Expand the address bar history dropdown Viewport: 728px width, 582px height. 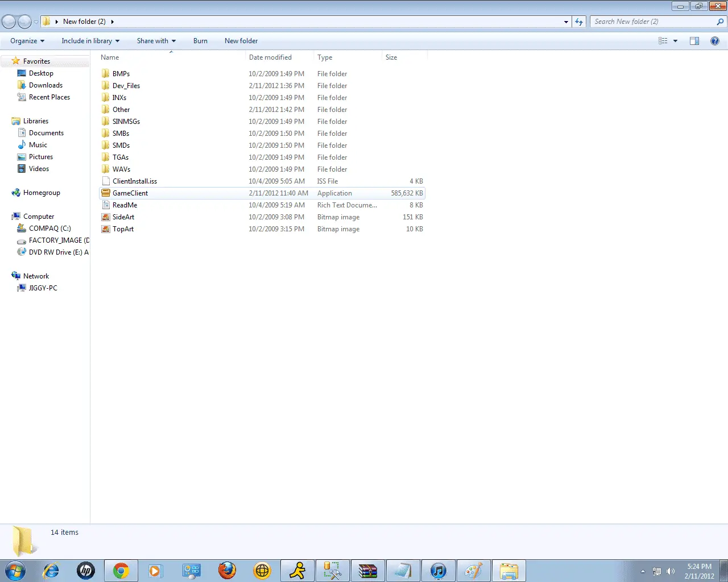click(566, 22)
